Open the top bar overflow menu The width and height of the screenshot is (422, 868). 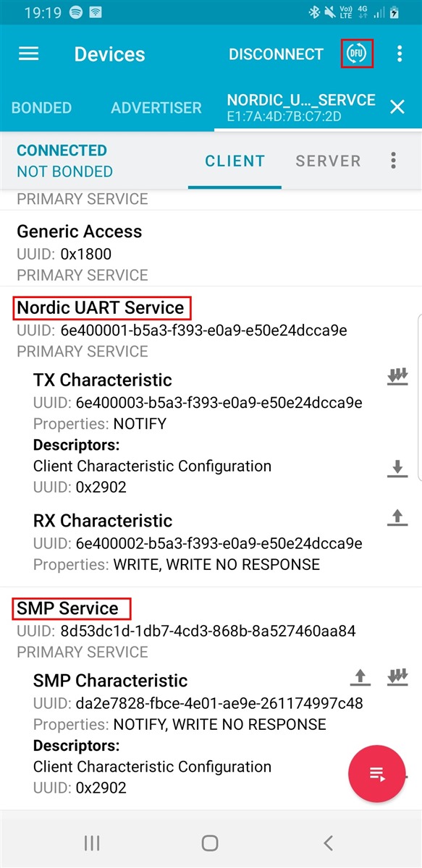(x=399, y=54)
